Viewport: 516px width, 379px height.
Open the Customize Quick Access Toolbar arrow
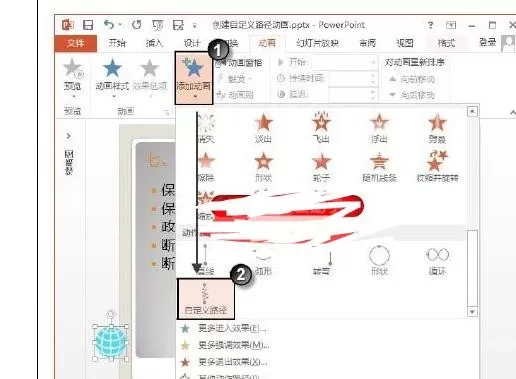point(194,25)
